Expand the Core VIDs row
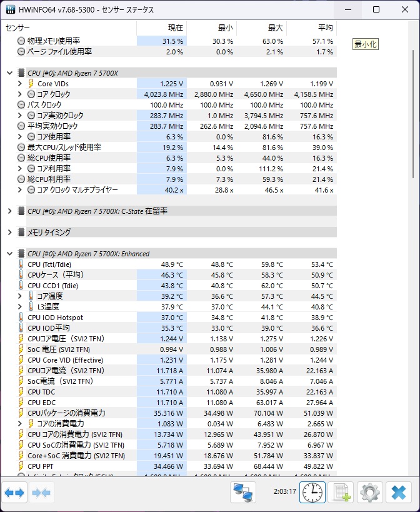This screenshot has width=420, height=512. 20,84
